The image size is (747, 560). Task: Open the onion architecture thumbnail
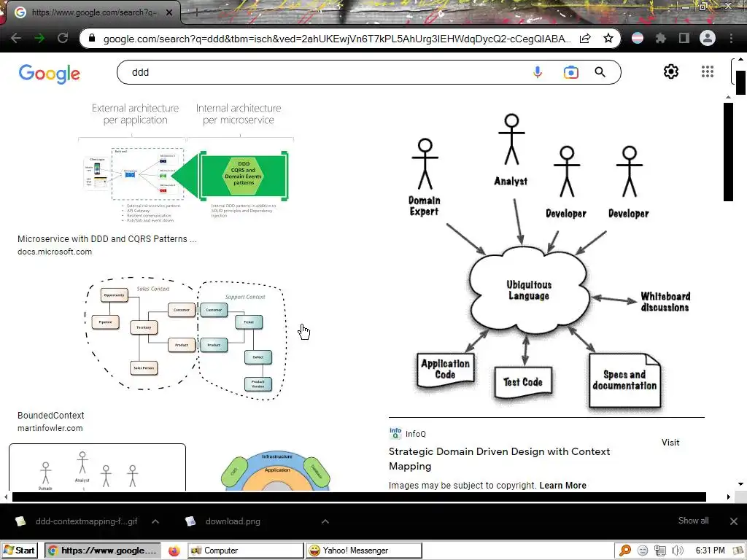coord(276,470)
